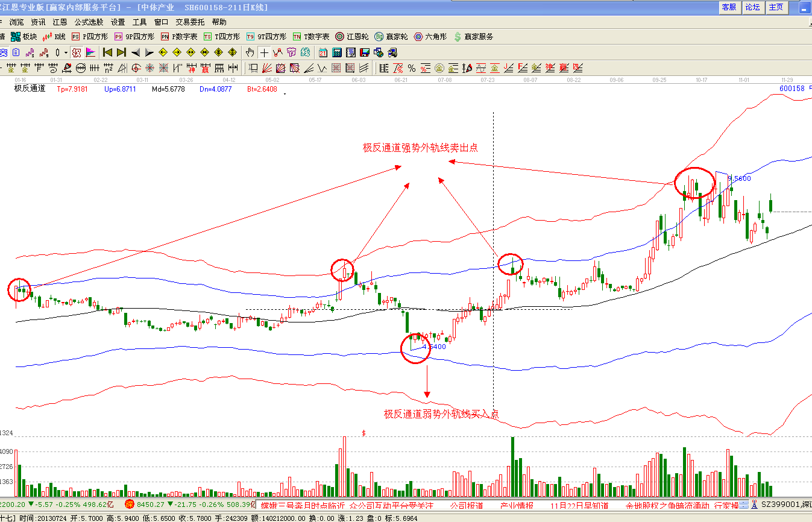Image resolution: width=812 pixels, height=522 pixels.
Task: Toggle the percent line drawing tool
Action: point(412,68)
